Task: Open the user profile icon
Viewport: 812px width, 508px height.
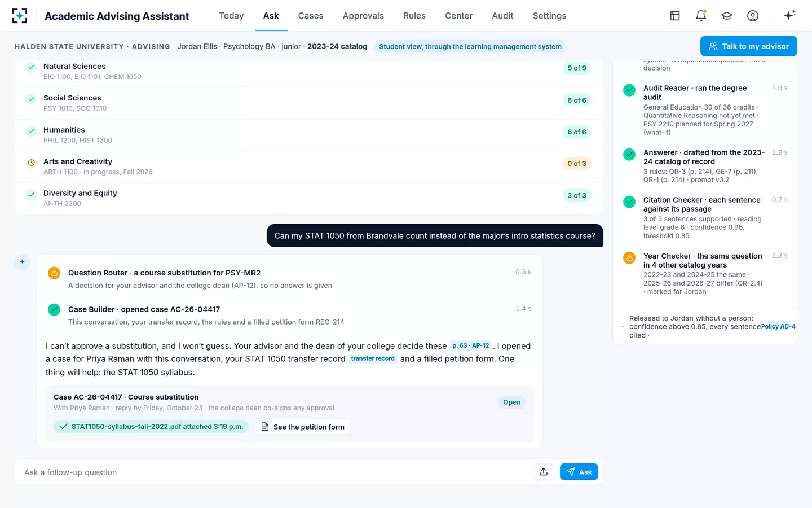Action: click(753, 16)
